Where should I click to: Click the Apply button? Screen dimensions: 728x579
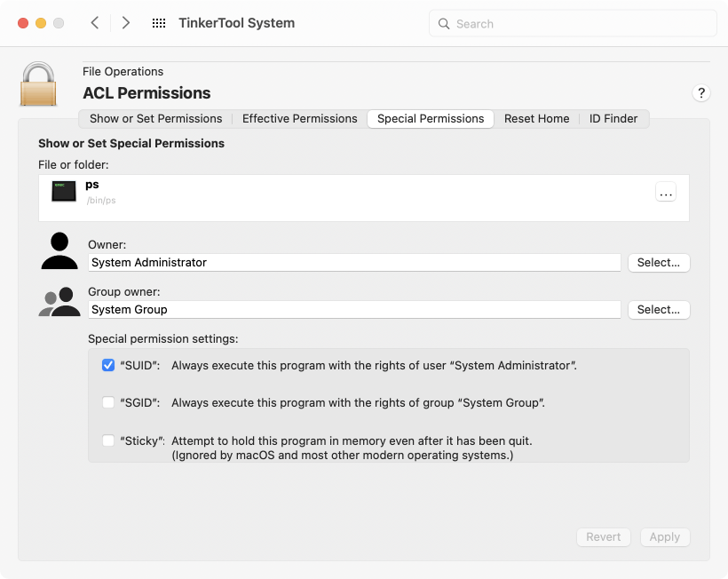tap(665, 537)
